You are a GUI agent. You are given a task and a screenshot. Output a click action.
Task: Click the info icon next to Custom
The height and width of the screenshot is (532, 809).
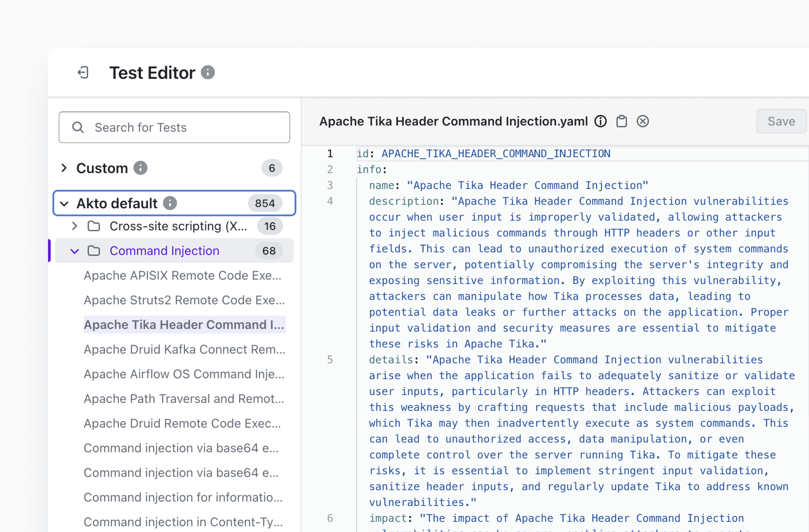tap(140, 168)
